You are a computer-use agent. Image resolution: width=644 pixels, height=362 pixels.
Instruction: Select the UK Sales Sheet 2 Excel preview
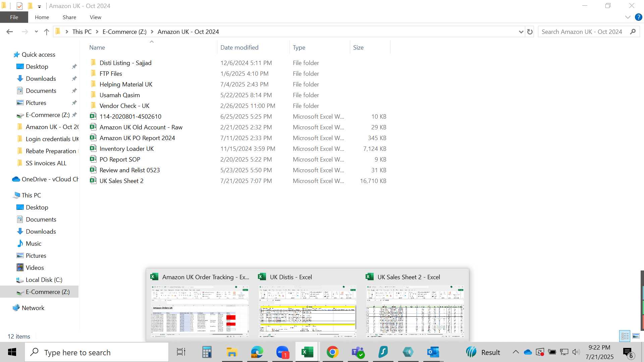[415, 305]
